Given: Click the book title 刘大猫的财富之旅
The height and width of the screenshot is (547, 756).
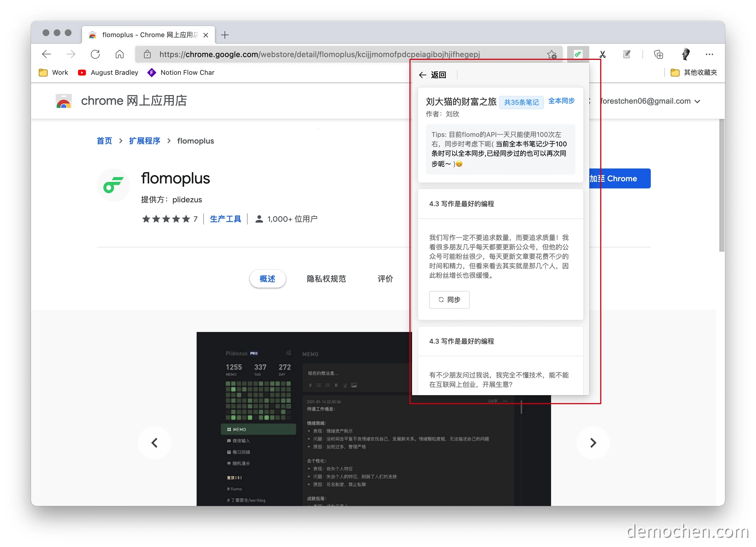Looking at the screenshot, I should [461, 101].
